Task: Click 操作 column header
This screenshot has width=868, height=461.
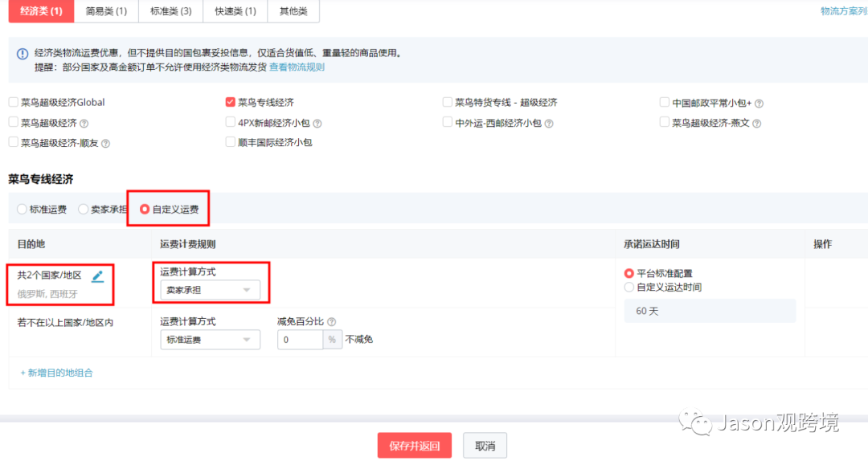Action: (x=823, y=244)
